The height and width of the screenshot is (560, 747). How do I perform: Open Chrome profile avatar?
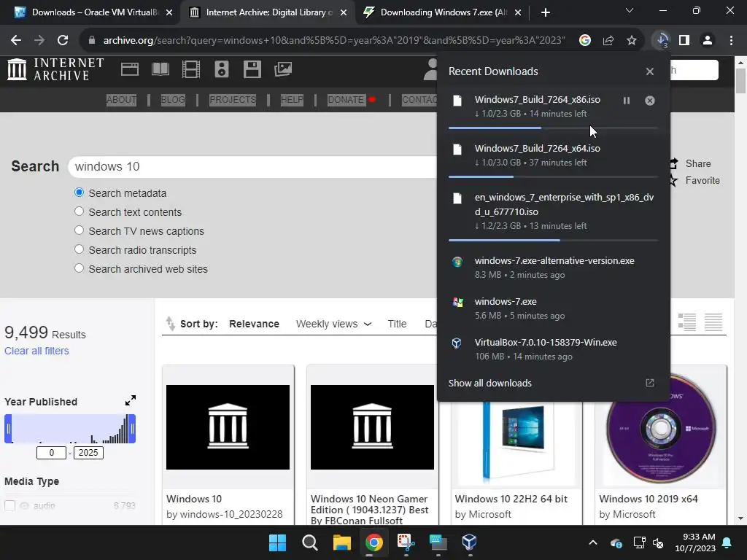[x=708, y=41]
